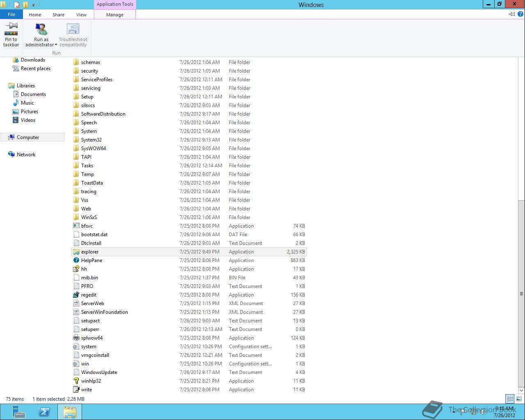Screen dimensions: 525x420
Task: Show hidden tray icons arrow
Action: [x=454, y=412]
